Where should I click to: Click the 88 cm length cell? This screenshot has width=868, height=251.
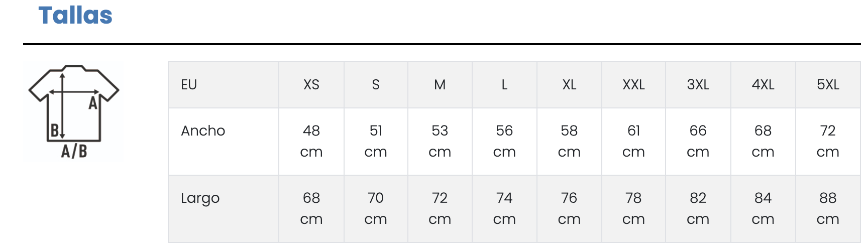tap(828, 208)
